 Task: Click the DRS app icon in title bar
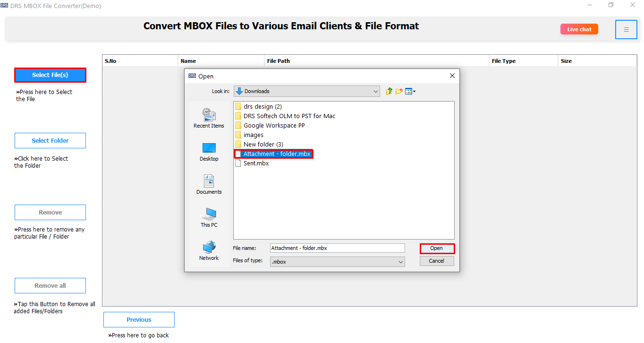[x=4, y=6]
